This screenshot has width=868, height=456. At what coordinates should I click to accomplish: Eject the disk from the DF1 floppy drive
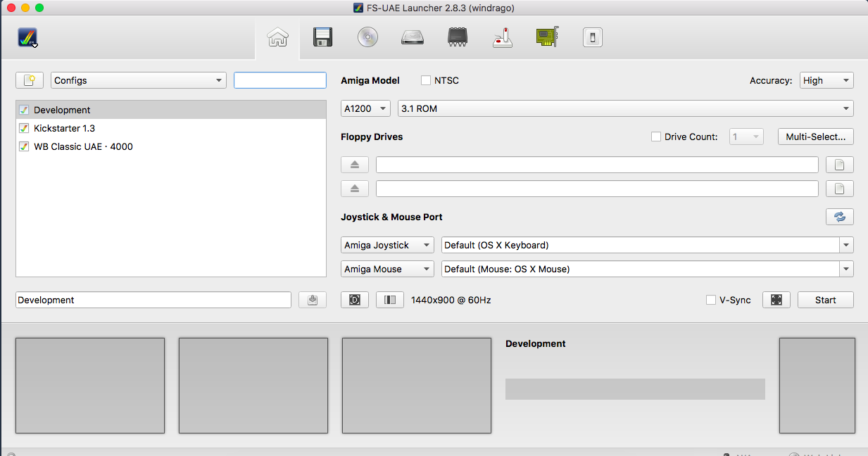[355, 189]
